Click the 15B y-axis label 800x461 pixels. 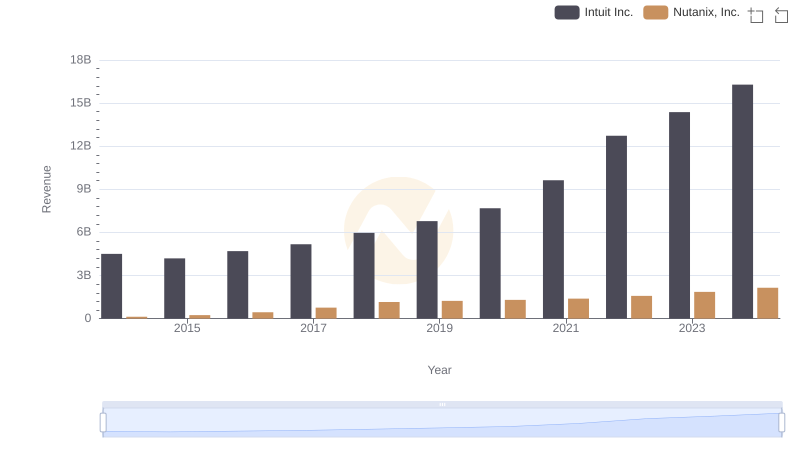[81, 103]
